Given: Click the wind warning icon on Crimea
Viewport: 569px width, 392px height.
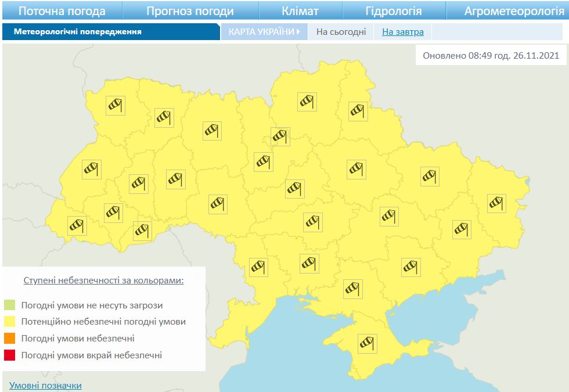Looking at the screenshot, I should [368, 344].
